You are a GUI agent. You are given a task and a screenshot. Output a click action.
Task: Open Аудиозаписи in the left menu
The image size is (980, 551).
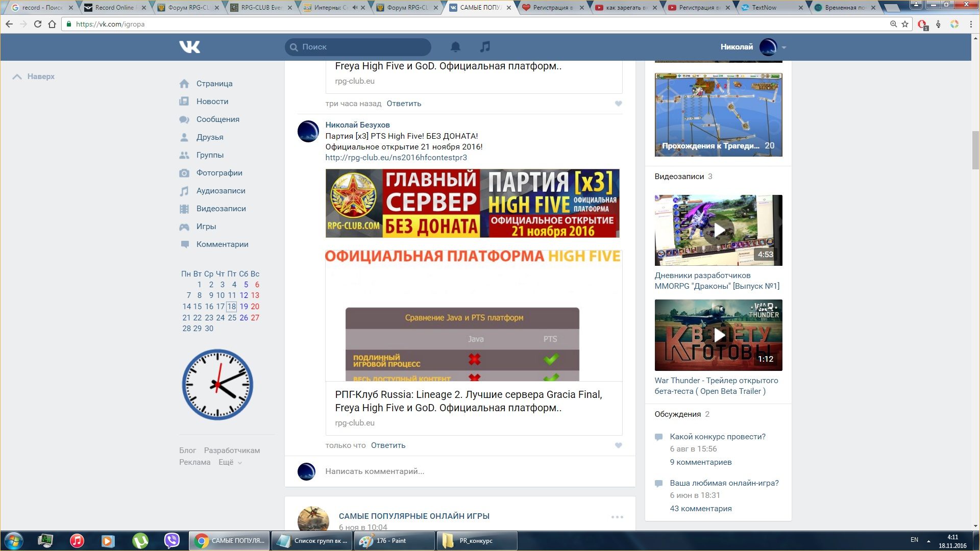tap(221, 191)
